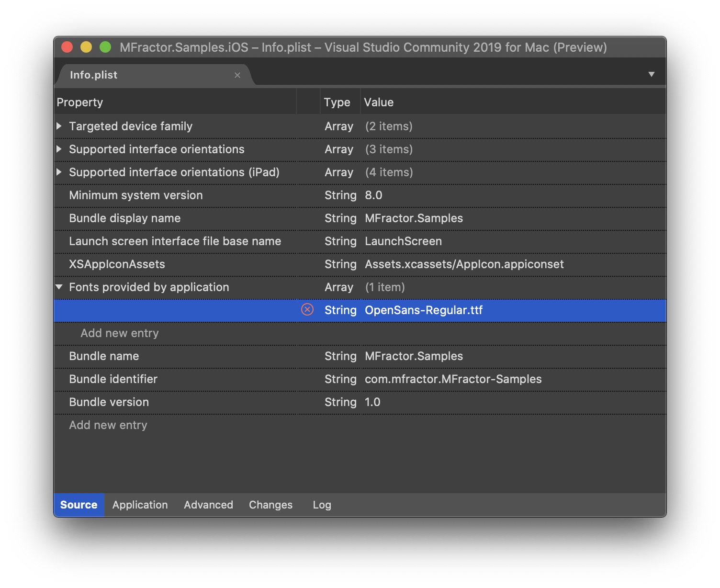Switch to the Application tab
Image resolution: width=720 pixels, height=588 pixels.
[140, 505]
